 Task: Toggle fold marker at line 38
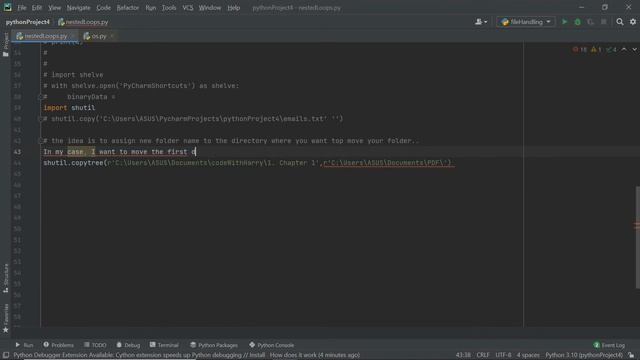40,97
